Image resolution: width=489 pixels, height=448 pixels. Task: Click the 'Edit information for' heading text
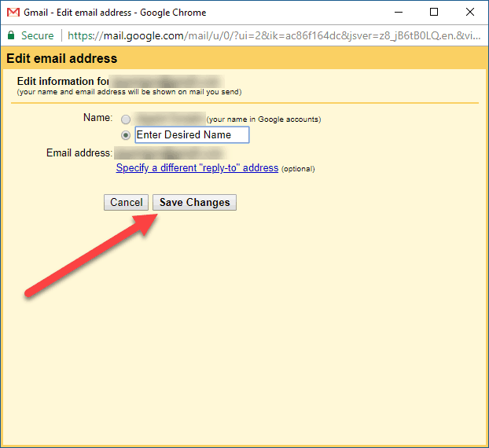(63, 81)
